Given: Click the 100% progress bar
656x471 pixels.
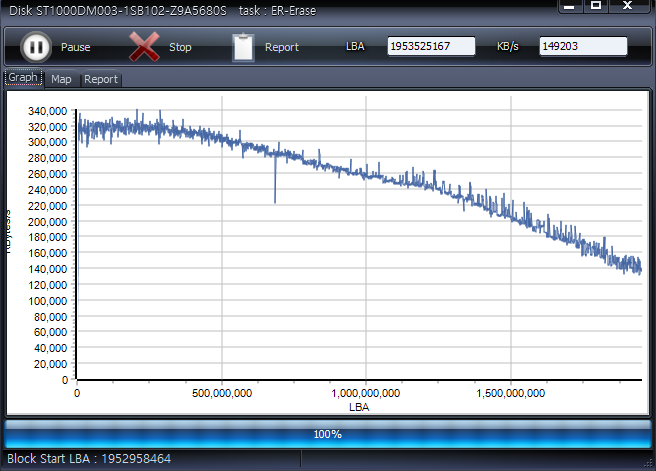Looking at the screenshot, I should [328, 434].
